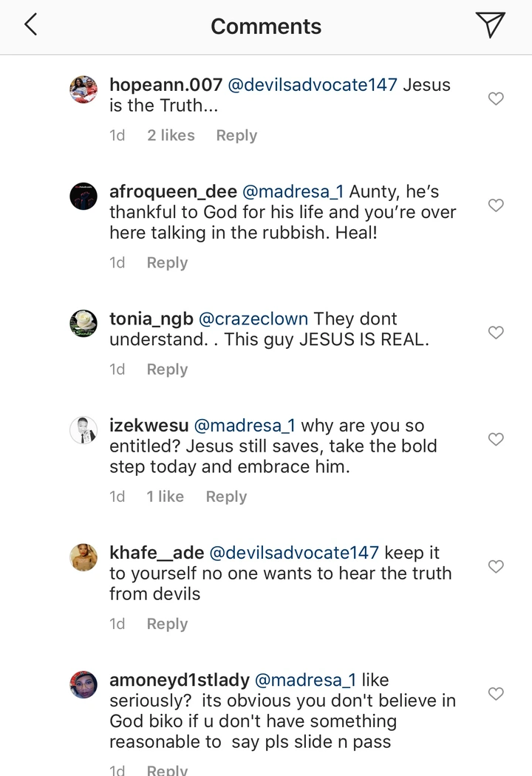Open the @crazeclown mention link

pos(250,319)
